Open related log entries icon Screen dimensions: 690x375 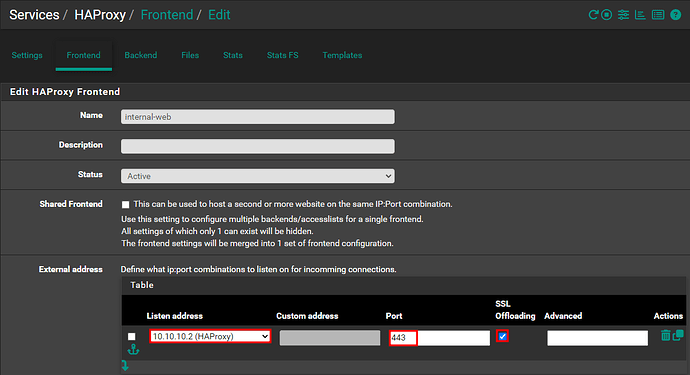pos(658,15)
